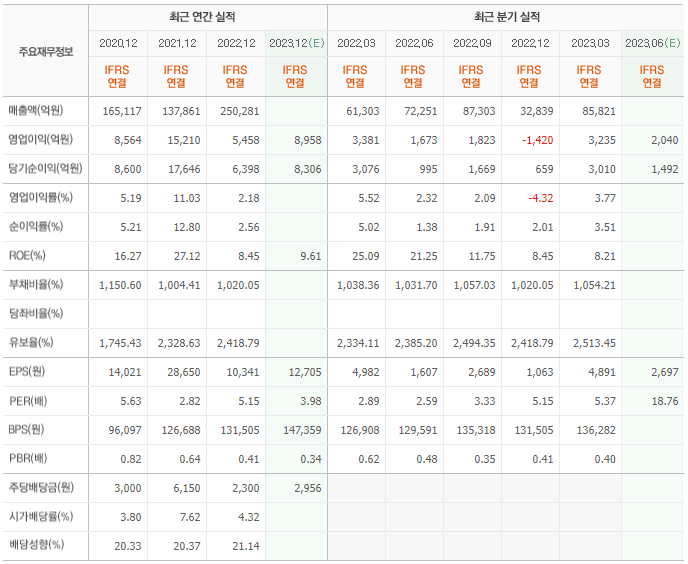Select ROE value 27.12
688x564 pixels.
pos(187,256)
